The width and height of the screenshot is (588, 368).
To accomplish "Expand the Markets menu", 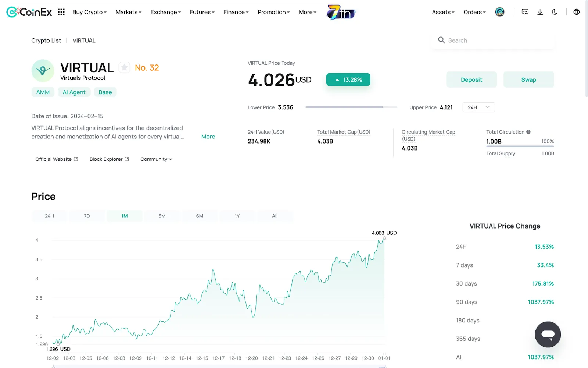I will tap(129, 12).
